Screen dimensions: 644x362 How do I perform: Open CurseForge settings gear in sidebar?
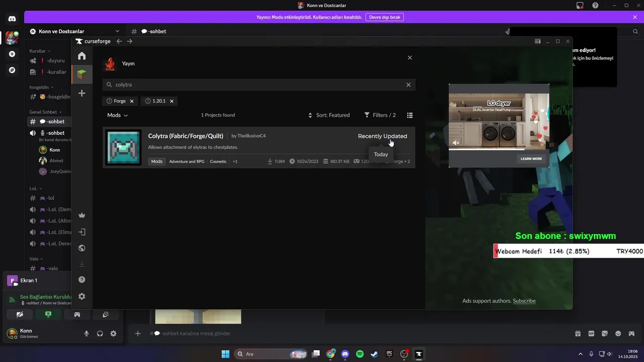coord(82,296)
